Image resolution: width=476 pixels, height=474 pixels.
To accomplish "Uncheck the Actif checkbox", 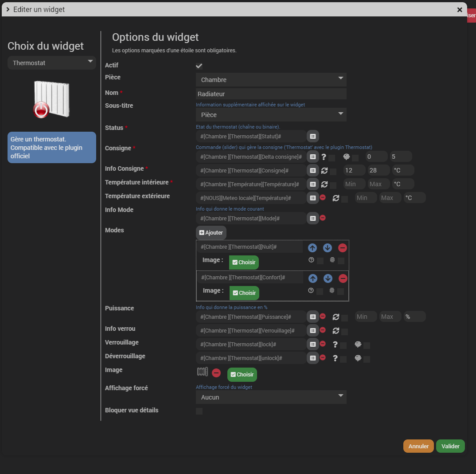I will click(x=199, y=66).
